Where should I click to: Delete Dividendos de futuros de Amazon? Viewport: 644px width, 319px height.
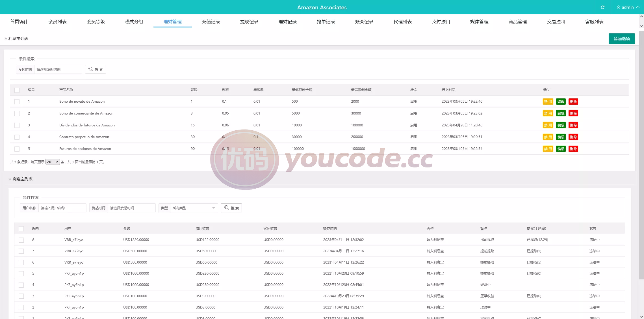click(573, 125)
